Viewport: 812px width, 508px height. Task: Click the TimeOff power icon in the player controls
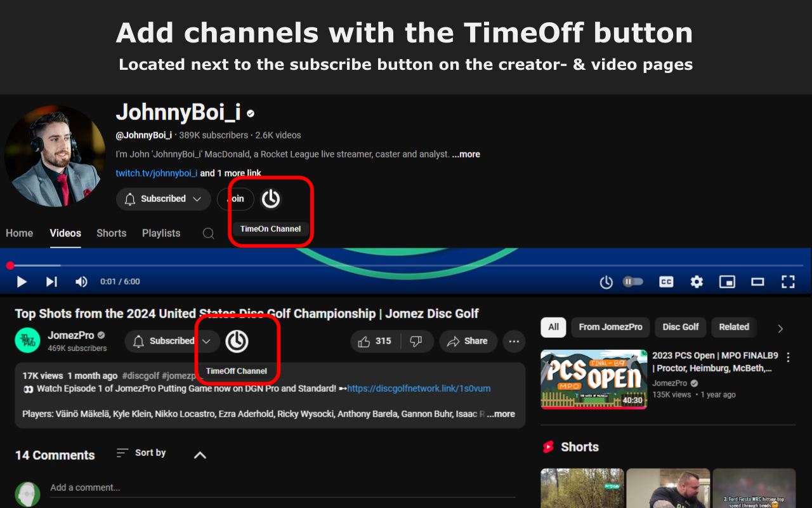[606, 281]
